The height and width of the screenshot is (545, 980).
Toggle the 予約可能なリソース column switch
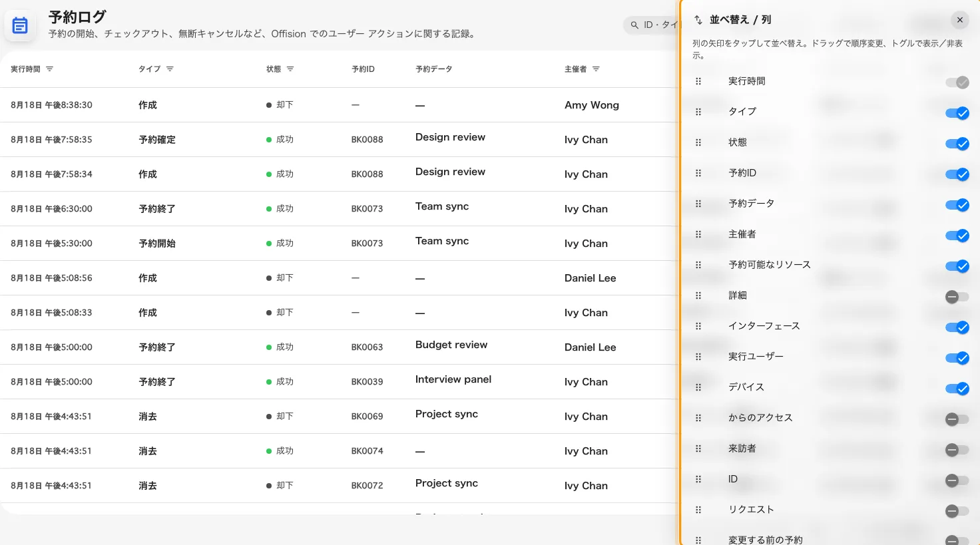(957, 266)
